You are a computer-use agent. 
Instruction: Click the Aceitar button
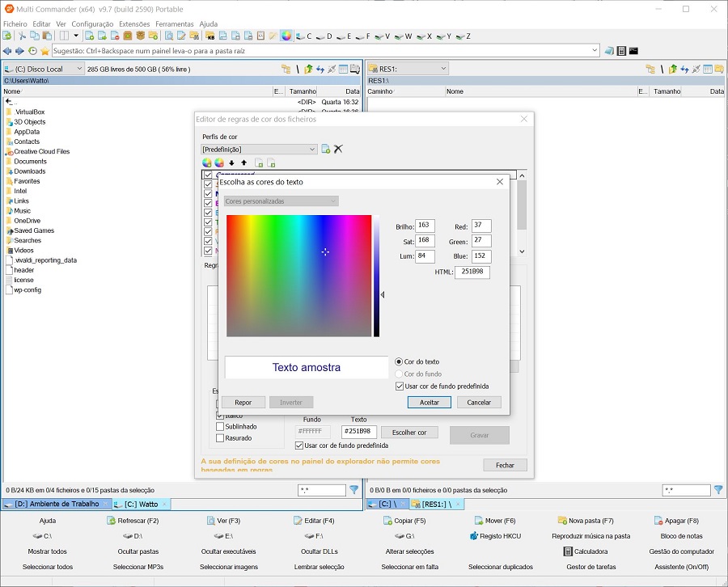click(429, 403)
